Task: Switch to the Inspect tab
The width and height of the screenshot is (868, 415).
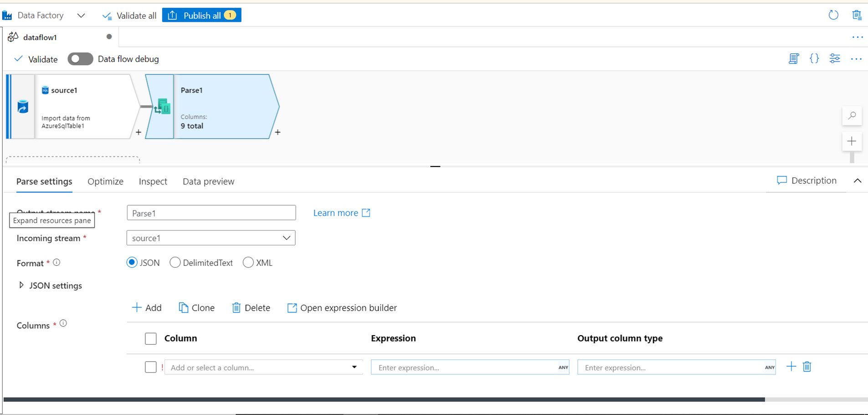Action: click(x=153, y=182)
